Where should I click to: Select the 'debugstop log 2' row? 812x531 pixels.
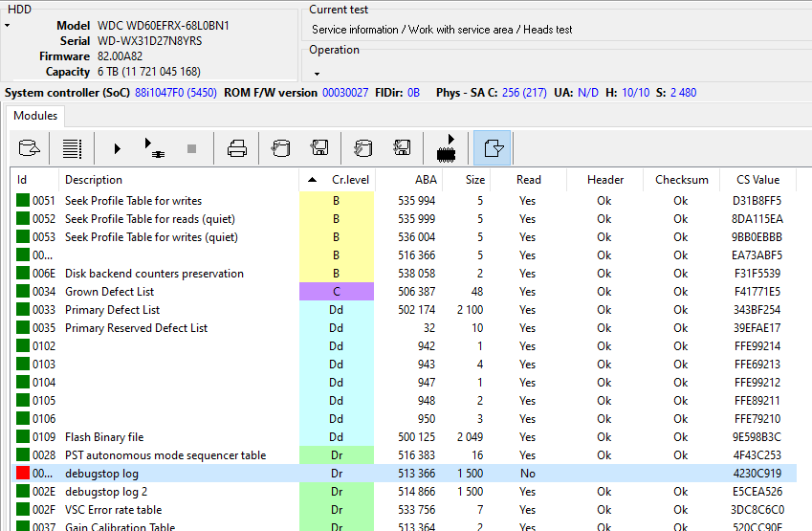point(404,491)
